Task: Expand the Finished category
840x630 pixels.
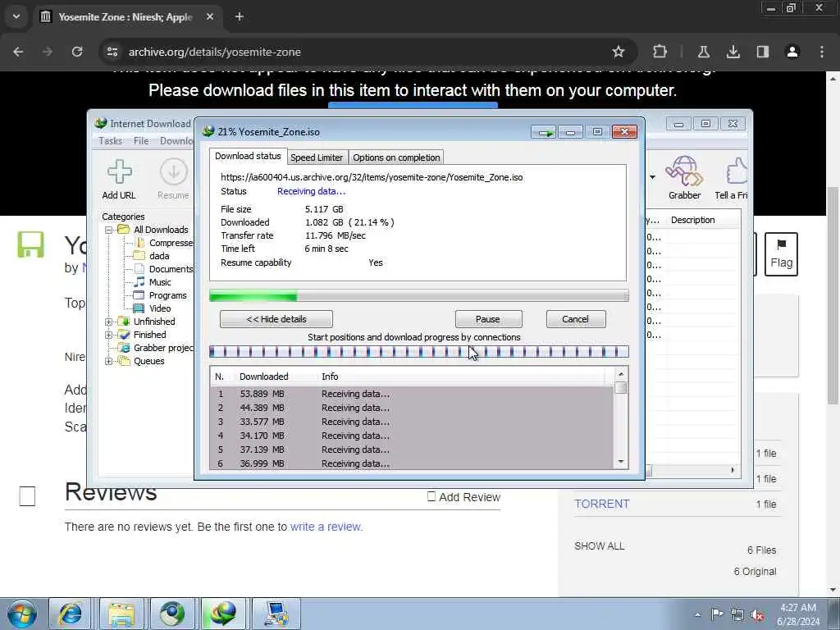Action: 109,335
